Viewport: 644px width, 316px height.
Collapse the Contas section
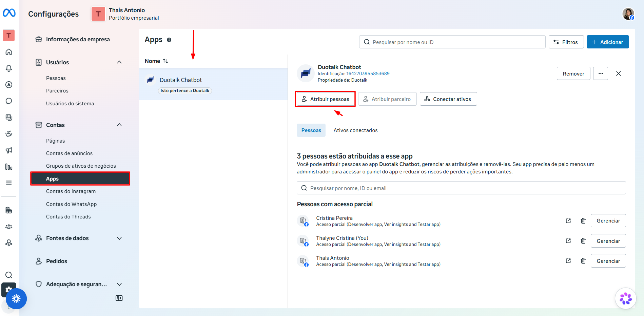[x=119, y=125]
